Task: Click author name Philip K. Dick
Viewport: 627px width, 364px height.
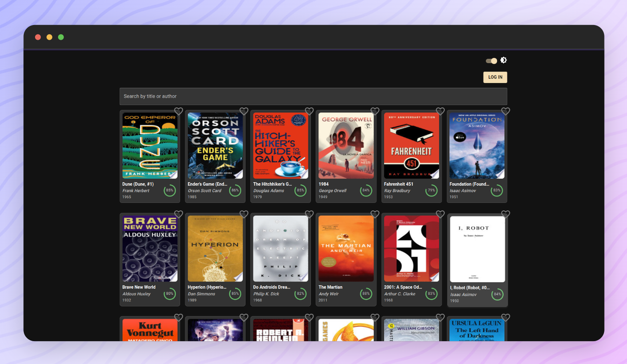Action: click(x=266, y=294)
